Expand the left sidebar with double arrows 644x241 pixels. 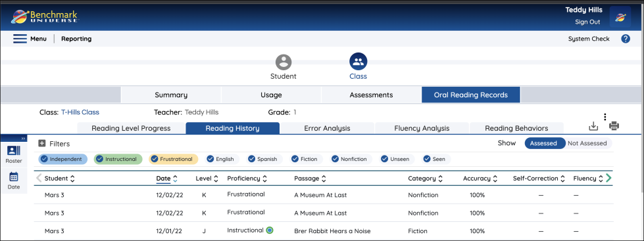tap(24, 139)
